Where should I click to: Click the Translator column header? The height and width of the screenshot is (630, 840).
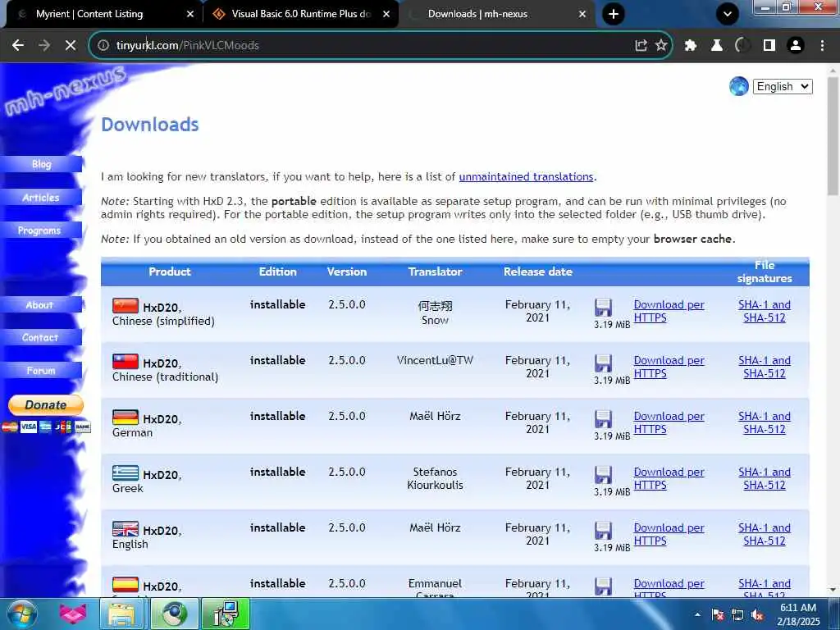[435, 272]
